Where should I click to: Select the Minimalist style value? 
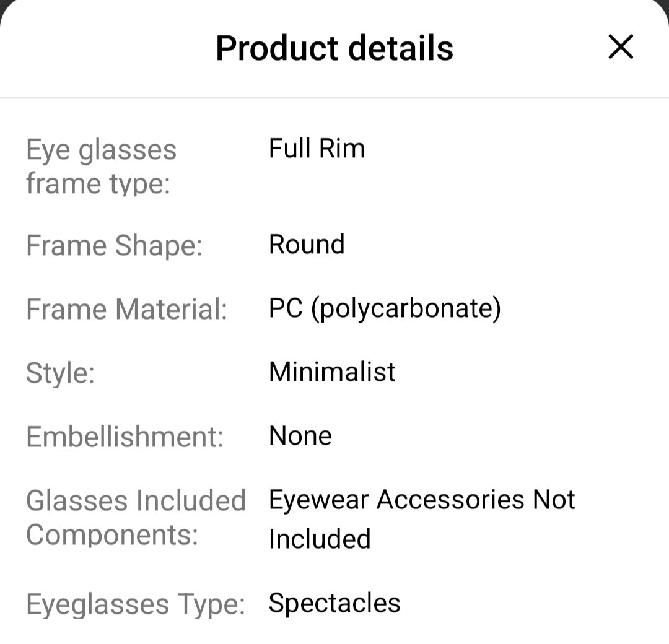(x=331, y=372)
